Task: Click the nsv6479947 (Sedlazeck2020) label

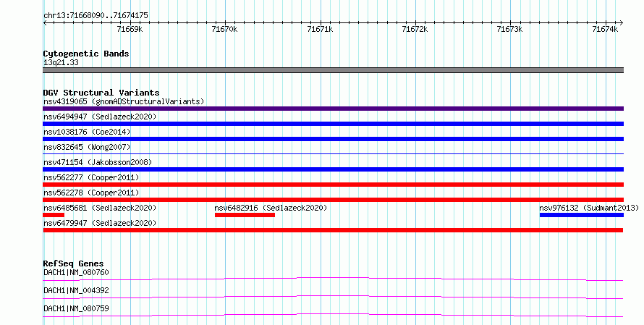Action: (x=100, y=223)
